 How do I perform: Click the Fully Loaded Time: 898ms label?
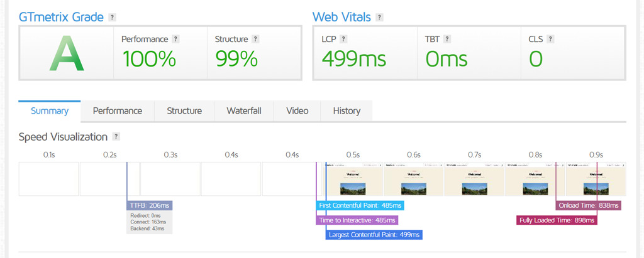click(x=557, y=220)
